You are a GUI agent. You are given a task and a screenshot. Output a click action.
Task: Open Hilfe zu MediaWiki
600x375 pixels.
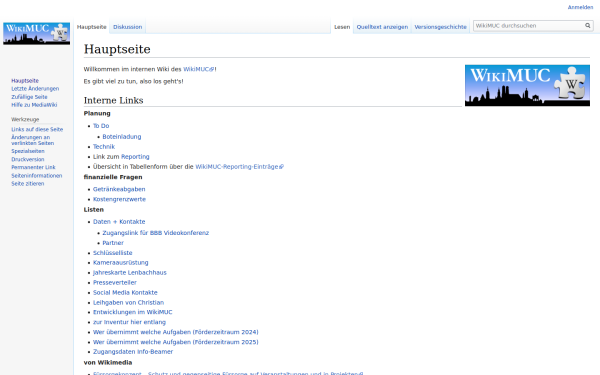[x=34, y=105]
